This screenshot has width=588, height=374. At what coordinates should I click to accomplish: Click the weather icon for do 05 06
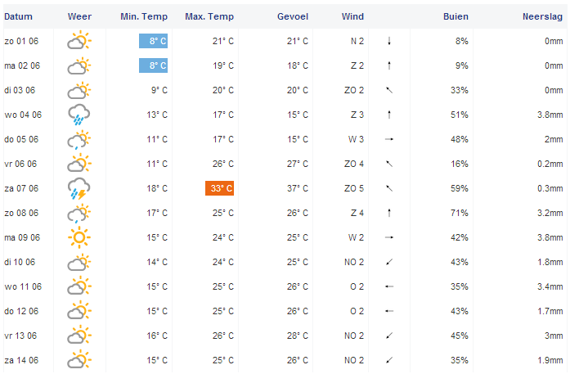(x=79, y=139)
